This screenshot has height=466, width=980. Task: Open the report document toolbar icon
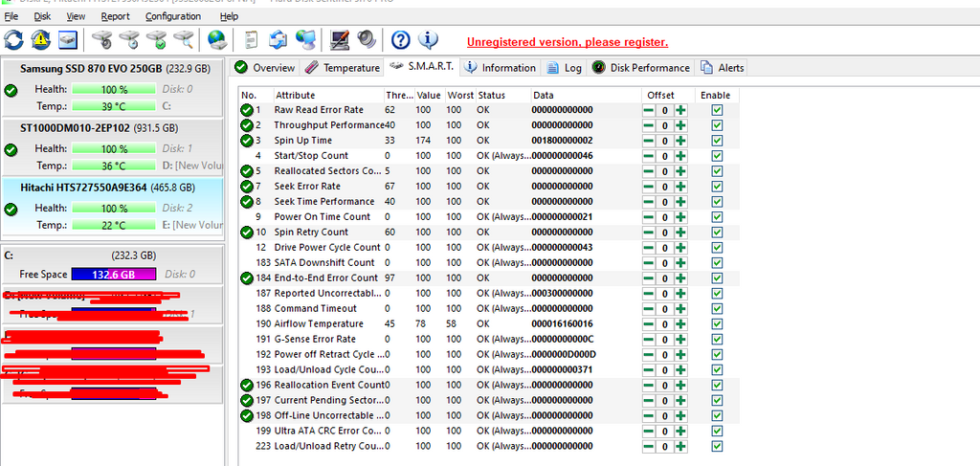pos(251,40)
